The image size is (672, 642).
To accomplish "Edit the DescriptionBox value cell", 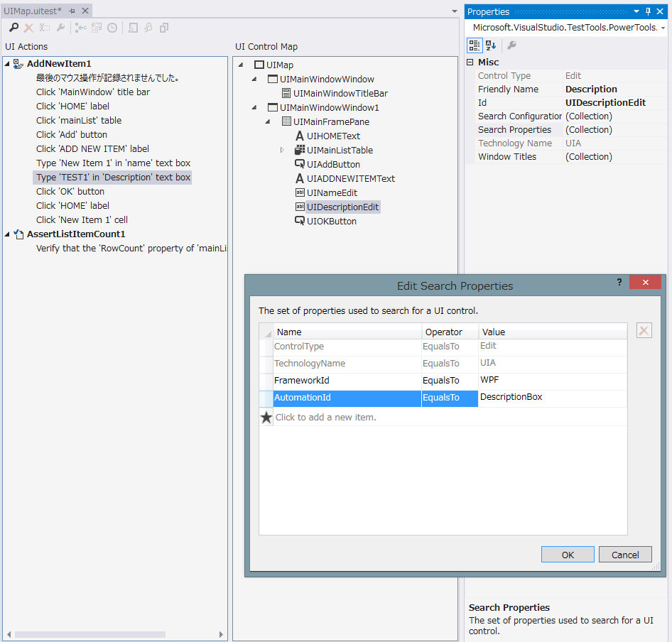I will pyautogui.click(x=553, y=397).
